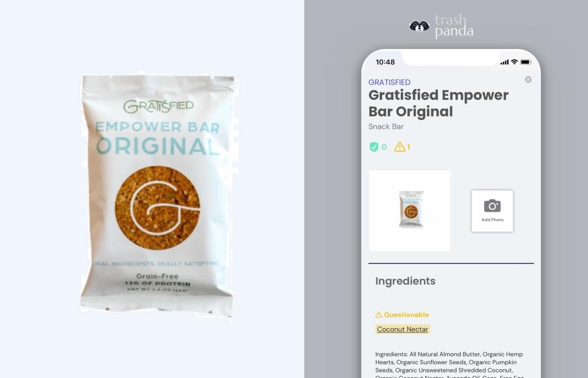Click the Questionable warning icon label

[402, 314]
